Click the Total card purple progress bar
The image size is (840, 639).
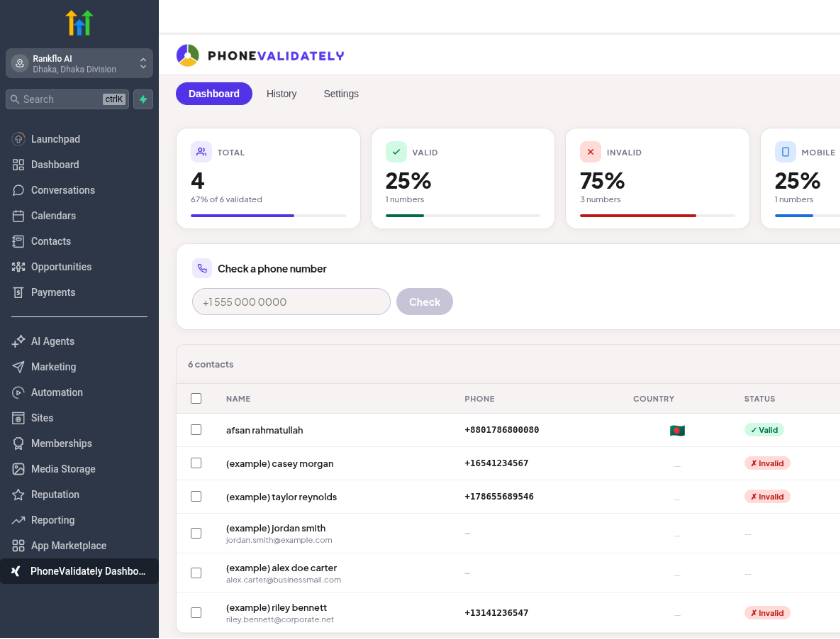point(243,216)
